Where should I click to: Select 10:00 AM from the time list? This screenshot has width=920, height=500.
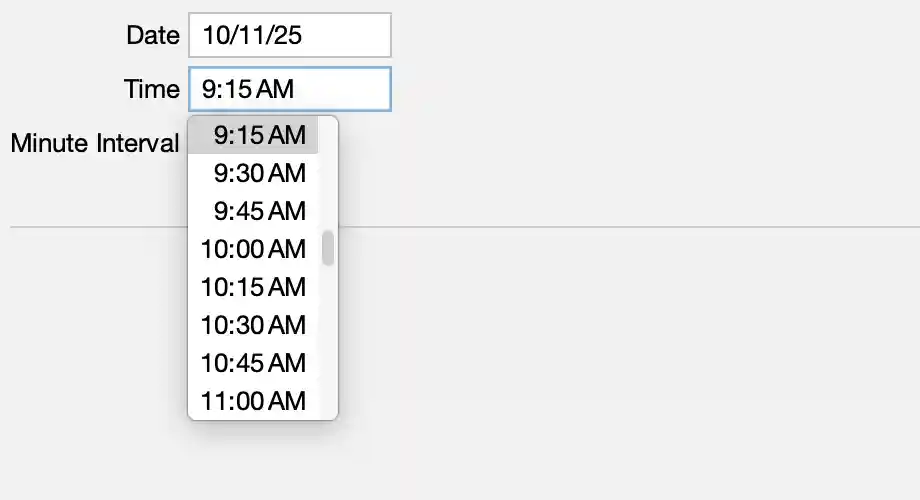[253, 249]
